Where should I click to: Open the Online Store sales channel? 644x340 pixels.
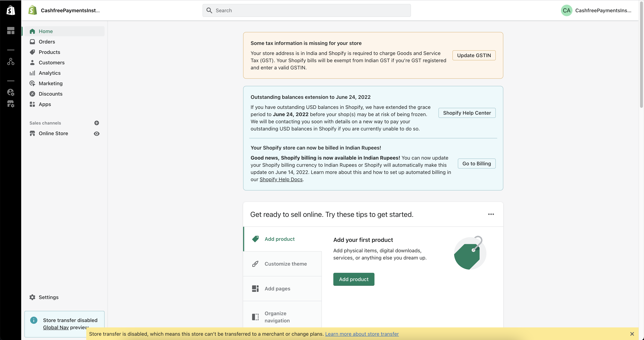(x=59, y=134)
